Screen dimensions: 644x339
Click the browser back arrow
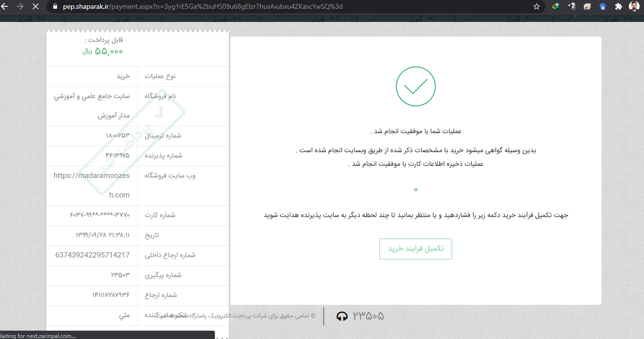[5, 7]
